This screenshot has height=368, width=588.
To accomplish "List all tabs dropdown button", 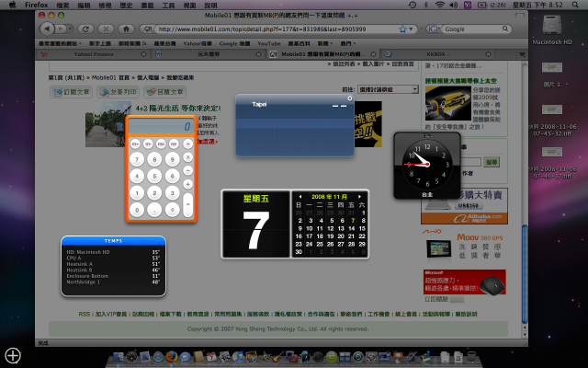I will coord(522,54).
